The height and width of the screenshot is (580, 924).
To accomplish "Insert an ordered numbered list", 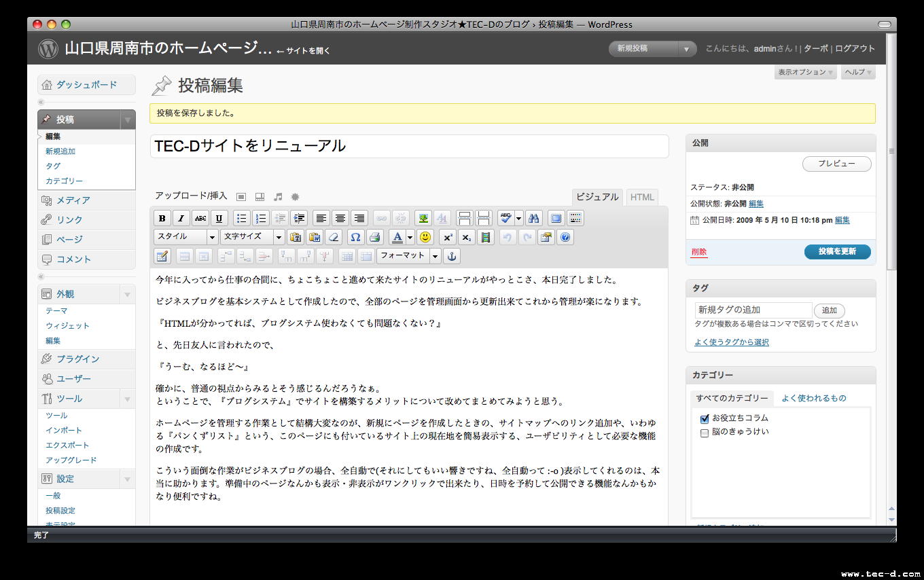I will pos(261,218).
